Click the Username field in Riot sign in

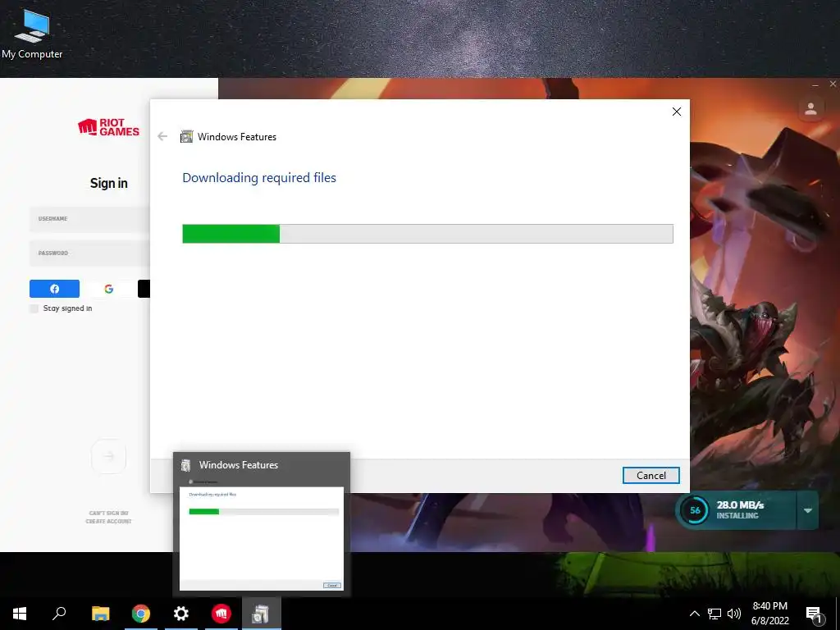click(x=89, y=218)
